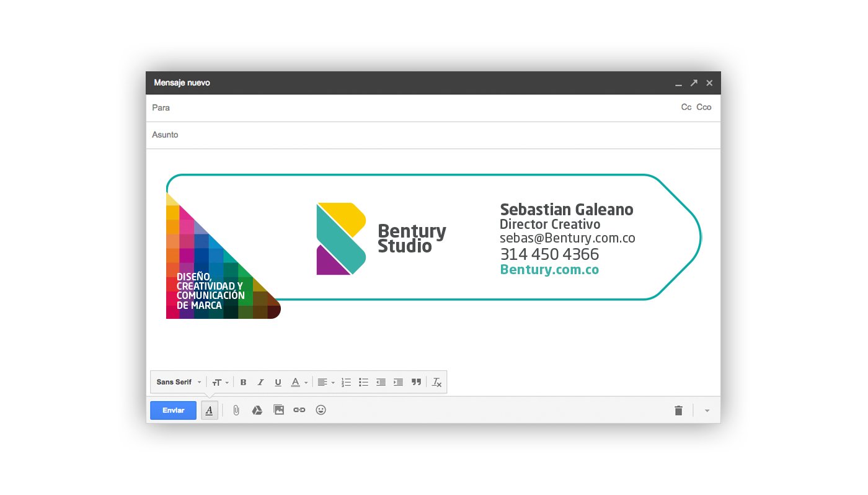
Task: Toggle italic text formatting
Action: (260, 382)
